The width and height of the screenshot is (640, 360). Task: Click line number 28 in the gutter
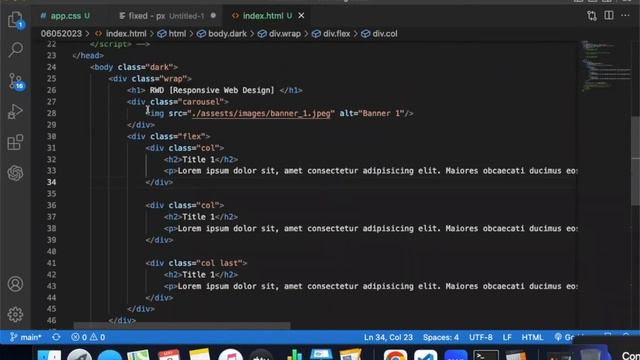click(x=51, y=113)
